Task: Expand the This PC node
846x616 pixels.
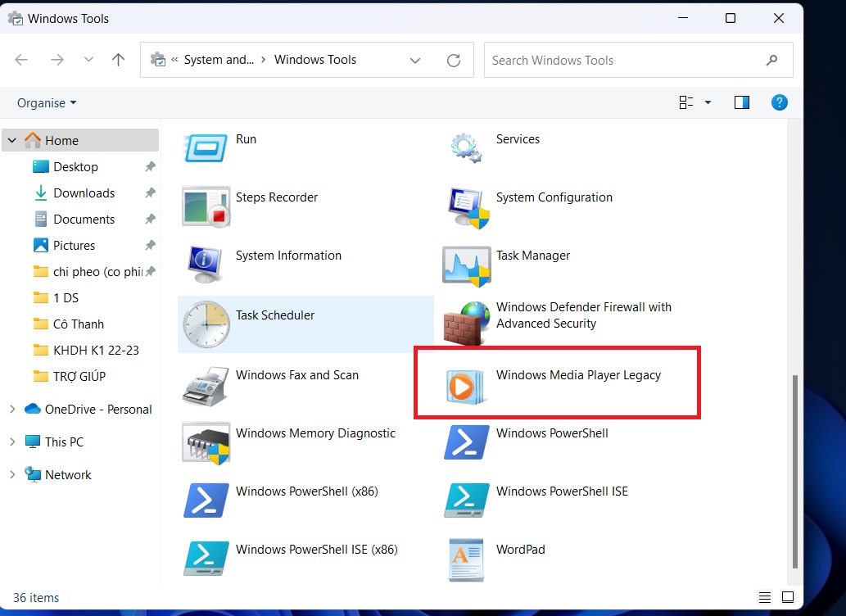Action: point(11,442)
